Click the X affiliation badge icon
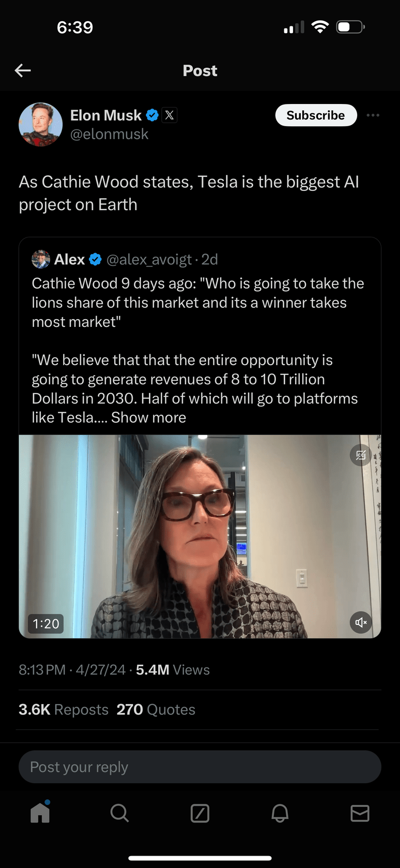This screenshot has height=868, width=400. coord(170,115)
